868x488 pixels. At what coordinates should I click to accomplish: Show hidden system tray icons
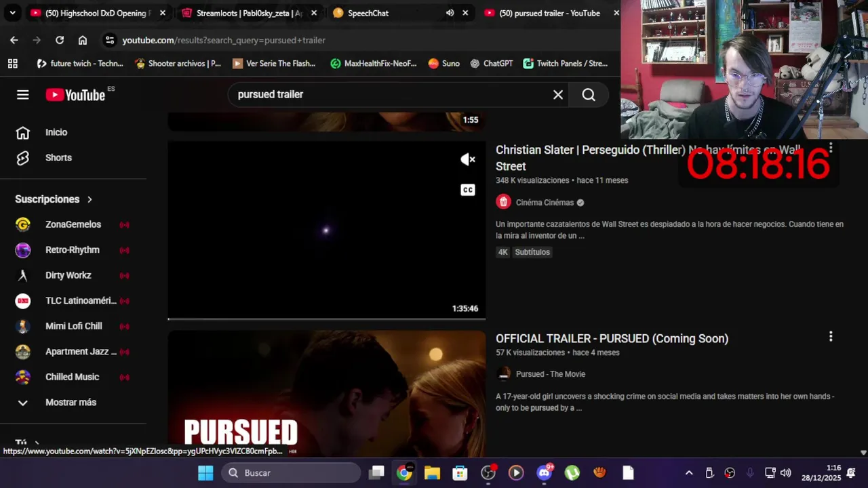tap(689, 472)
